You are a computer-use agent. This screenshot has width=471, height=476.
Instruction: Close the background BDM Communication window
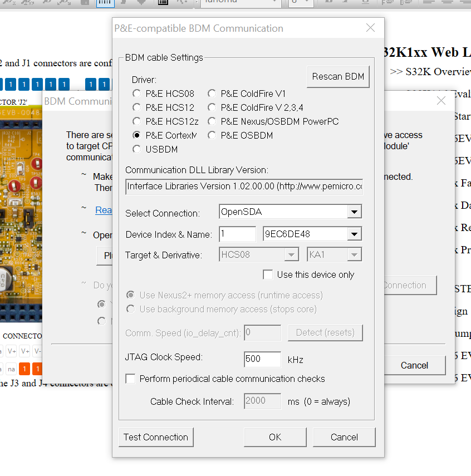pyautogui.click(x=441, y=100)
